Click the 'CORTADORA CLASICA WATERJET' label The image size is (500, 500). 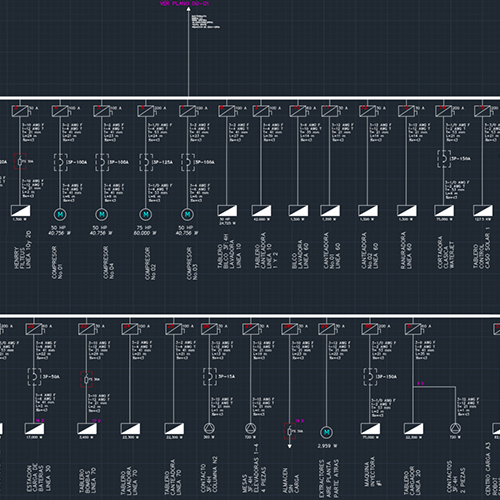point(446,253)
